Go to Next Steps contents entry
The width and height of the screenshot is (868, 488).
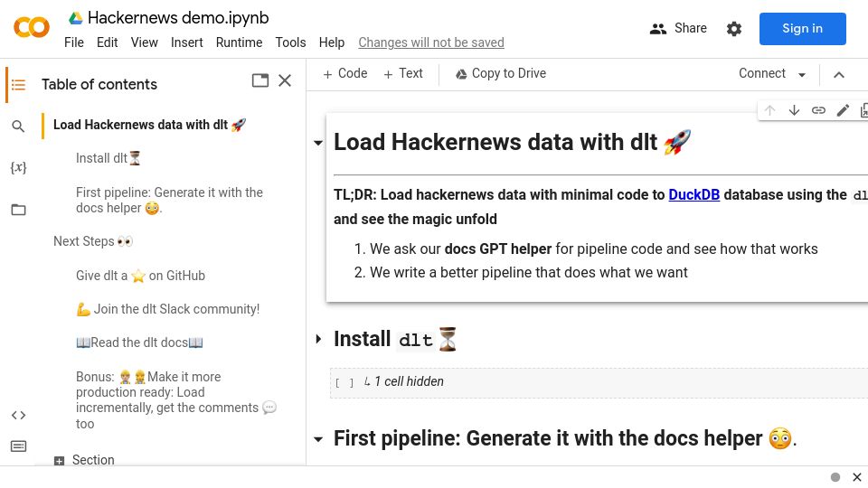point(93,241)
